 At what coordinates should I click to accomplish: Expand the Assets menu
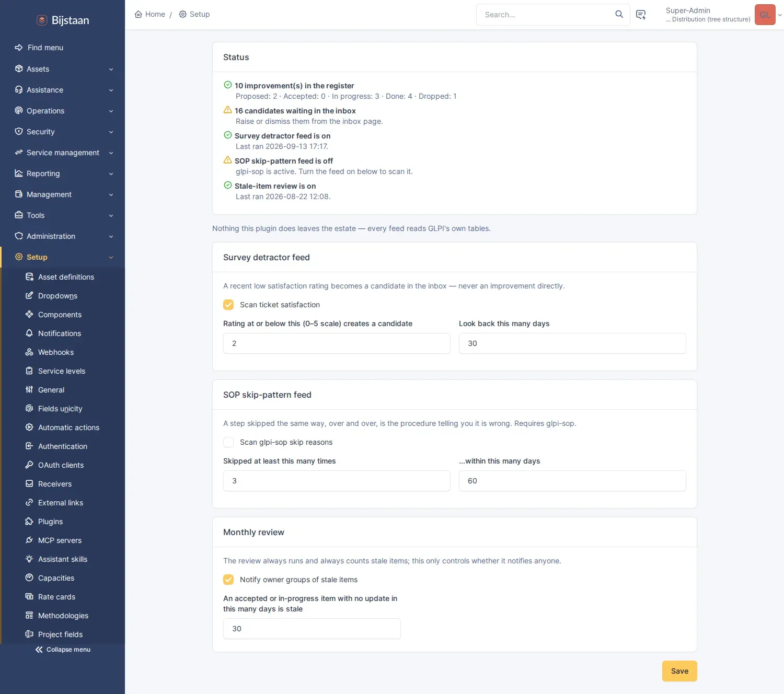point(63,69)
